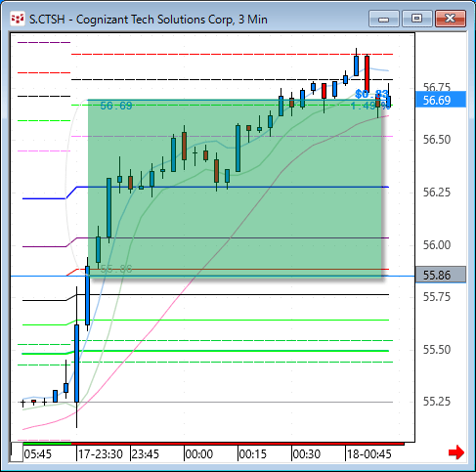Screen dimensions: 476x472
Task: Click the 1.49% gain label
Action: tap(370, 106)
